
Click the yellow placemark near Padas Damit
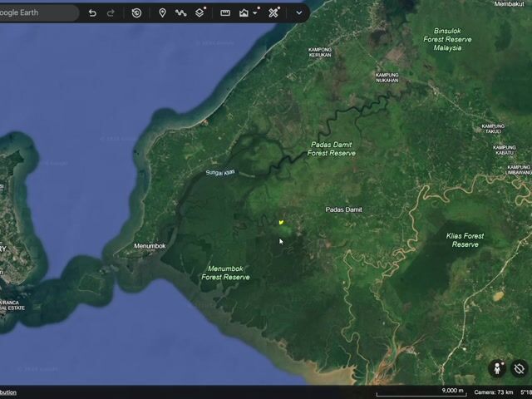(281, 222)
